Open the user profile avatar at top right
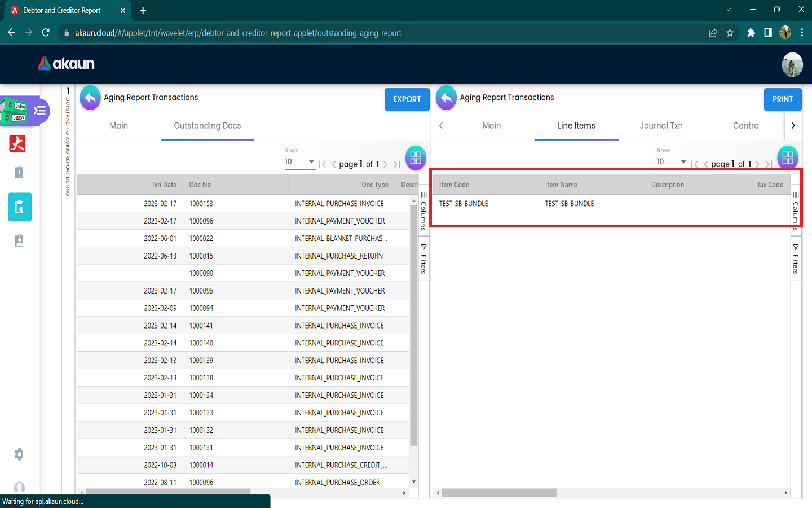 click(792, 64)
